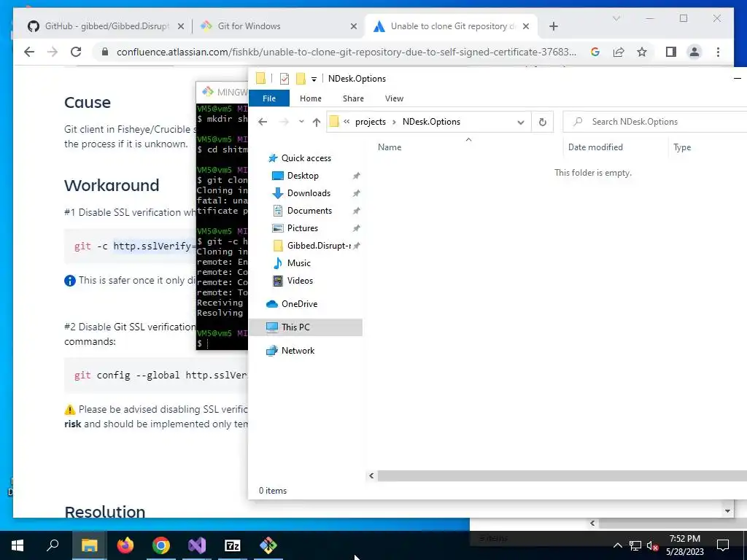Click projects in the Explorer breadcrumb

[x=370, y=122]
